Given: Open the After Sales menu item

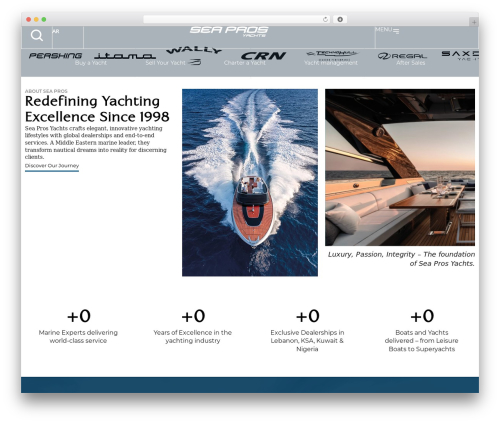Looking at the screenshot, I should point(411,63).
